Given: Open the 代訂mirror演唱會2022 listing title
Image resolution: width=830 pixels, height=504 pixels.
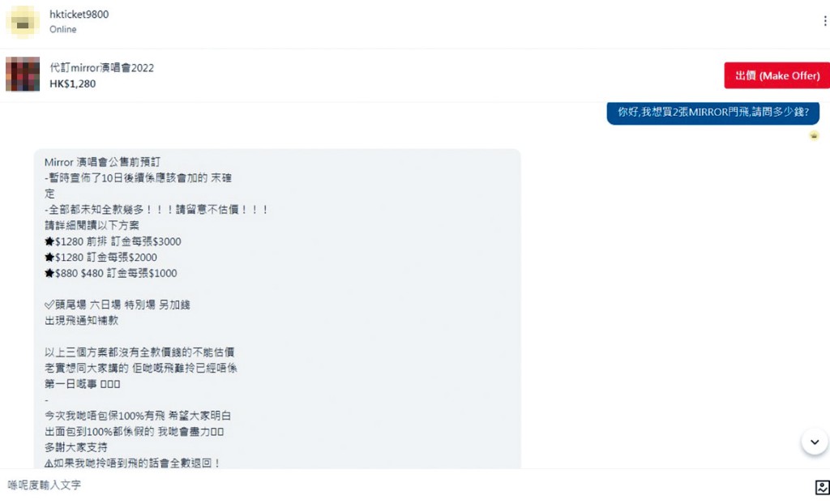Looking at the screenshot, I should (101, 68).
